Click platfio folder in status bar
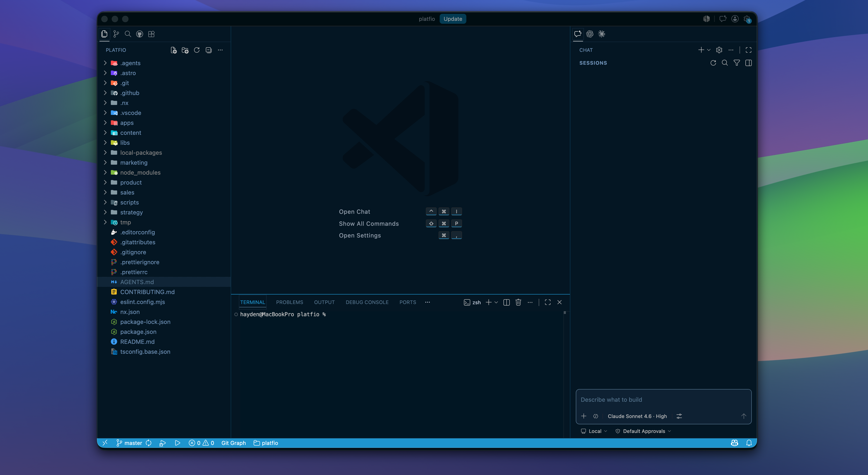868x475 pixels. tap(266, 443)
